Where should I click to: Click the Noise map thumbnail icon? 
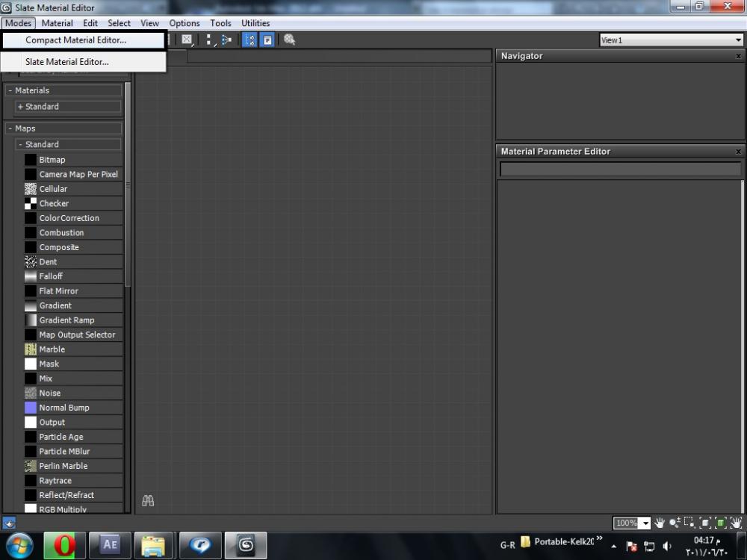point(31,393)
